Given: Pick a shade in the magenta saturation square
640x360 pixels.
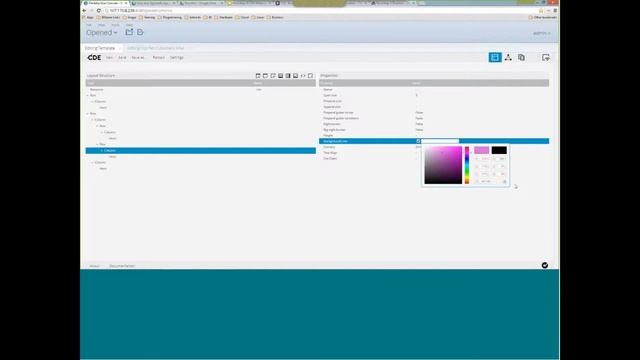Looking at the screenshot, I should [x=443, y=165].
